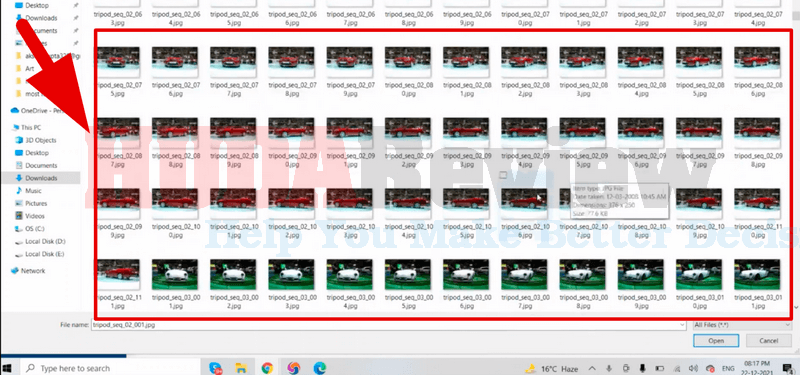
Task: Click the Cancel button
Action: [769, 340]
